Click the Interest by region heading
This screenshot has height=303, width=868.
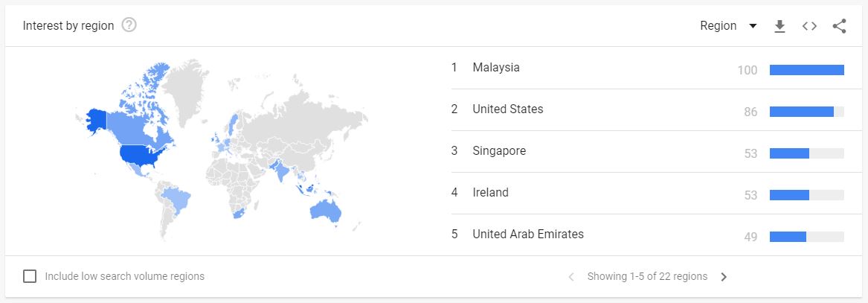coord(68,26)
